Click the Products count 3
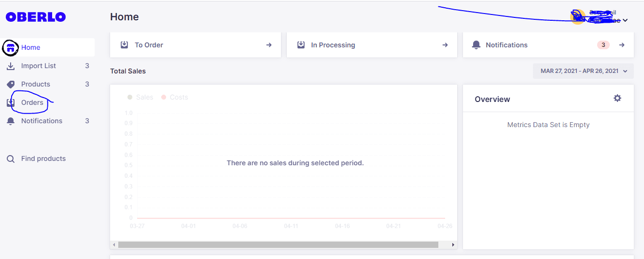The image size is (644, 259). tap(87, 84)
